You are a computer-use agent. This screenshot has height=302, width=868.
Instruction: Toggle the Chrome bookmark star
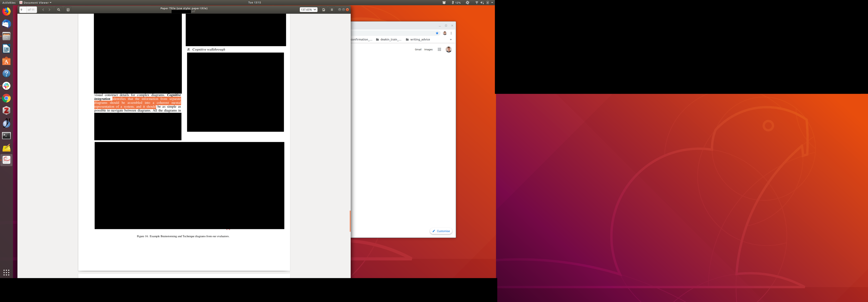(437, 33)
